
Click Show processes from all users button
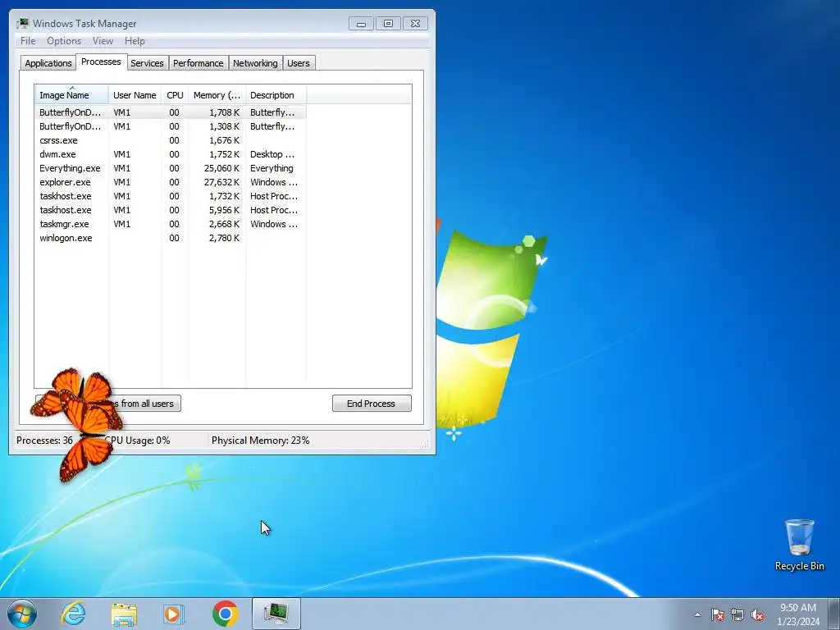[107, 404]
